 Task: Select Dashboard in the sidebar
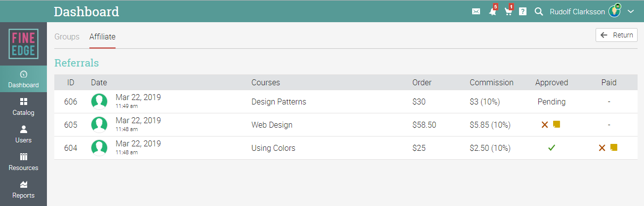[23, 79]
